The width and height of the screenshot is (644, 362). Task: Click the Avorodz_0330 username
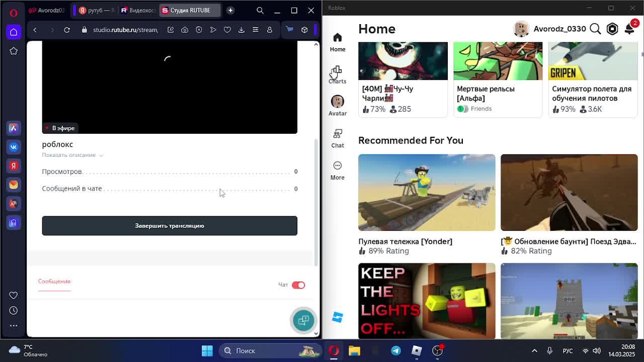click(559, 29)
